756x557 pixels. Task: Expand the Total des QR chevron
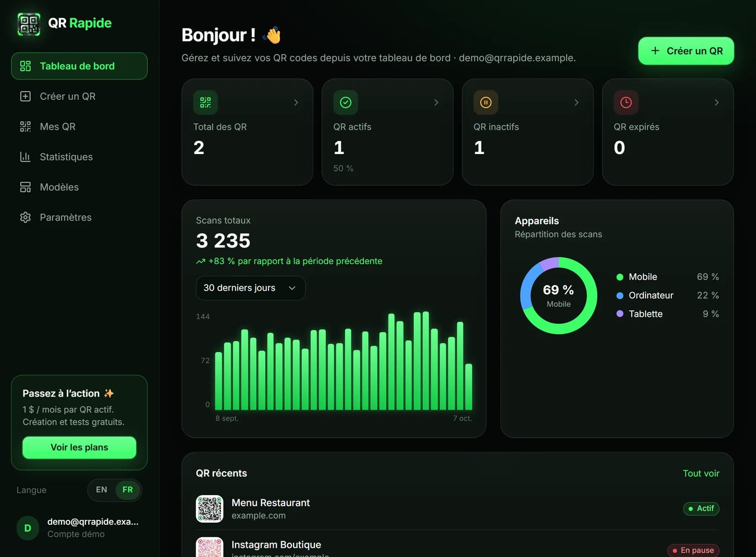coord(296,103)
